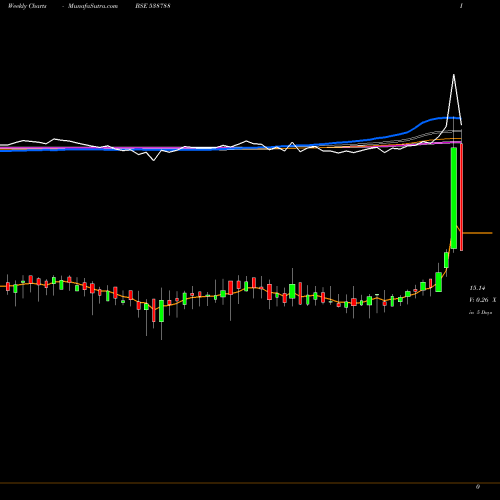Click the '15.14' price value
Screen dimensions: 500x500
[x=477, y=288]
